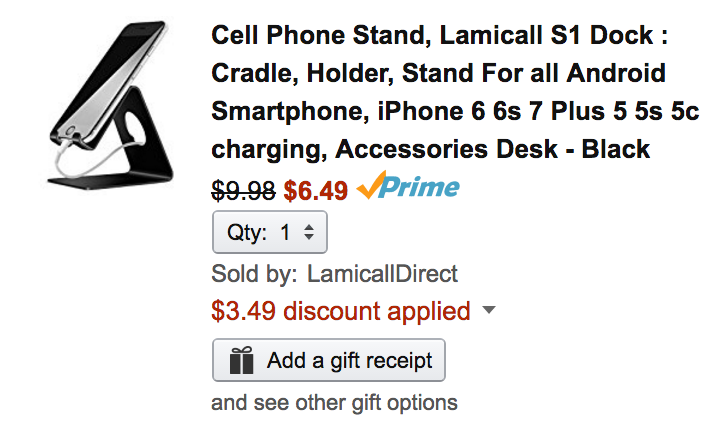The height and width of the screenshot is (434, 718).
Task: Open the Qty quantity dropdown
Action: tap(270, 233)
